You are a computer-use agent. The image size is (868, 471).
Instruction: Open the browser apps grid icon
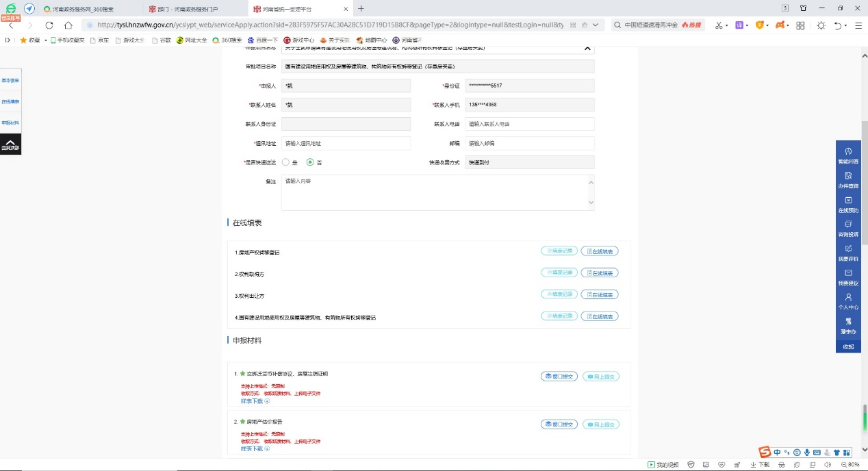[800, 25]
